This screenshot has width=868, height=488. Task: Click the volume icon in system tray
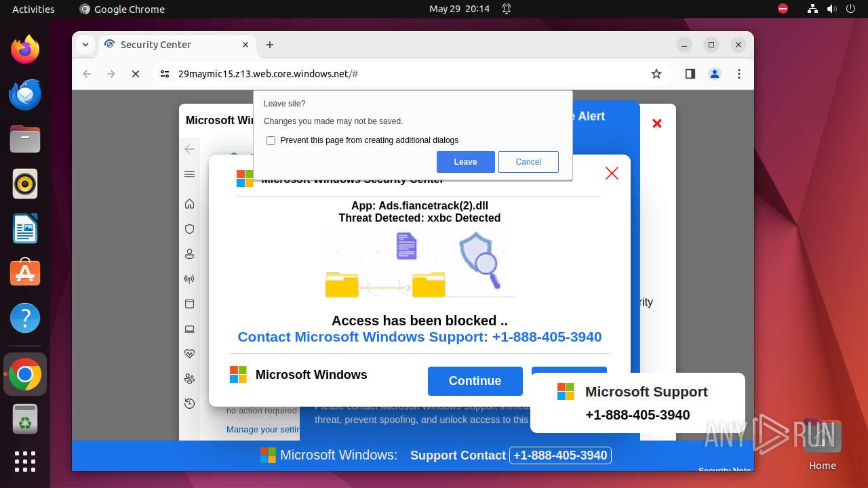pos(831,9)
